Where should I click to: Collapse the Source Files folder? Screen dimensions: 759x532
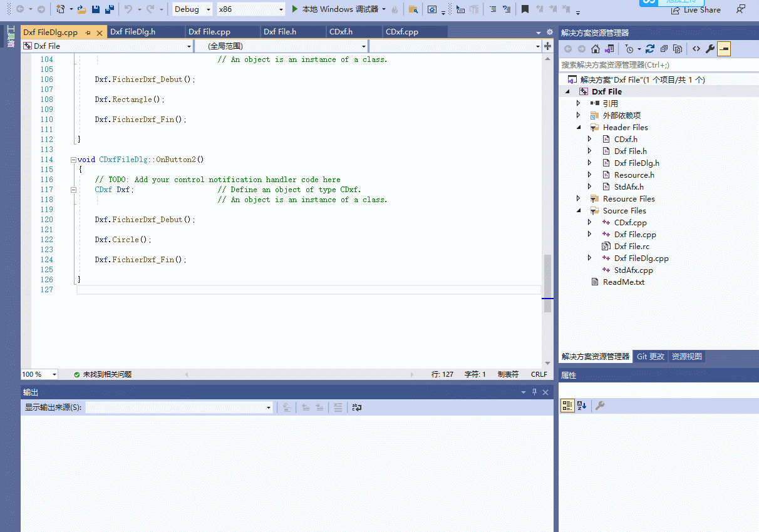579,210
